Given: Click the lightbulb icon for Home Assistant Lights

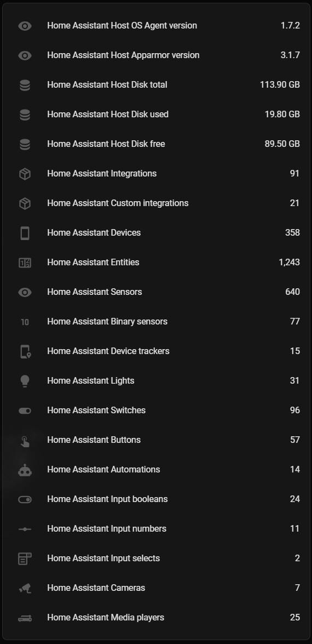Looking at the screenshot, I should (x=25, y=381).
